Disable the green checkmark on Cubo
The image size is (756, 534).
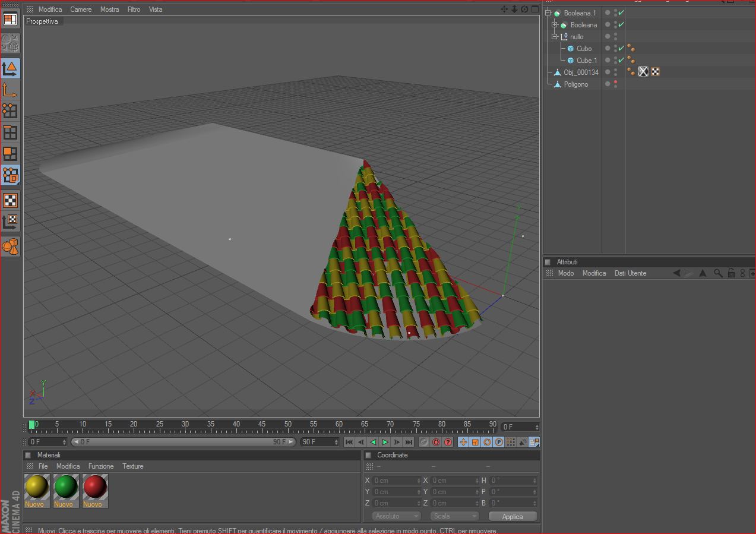tap(621, 49)
